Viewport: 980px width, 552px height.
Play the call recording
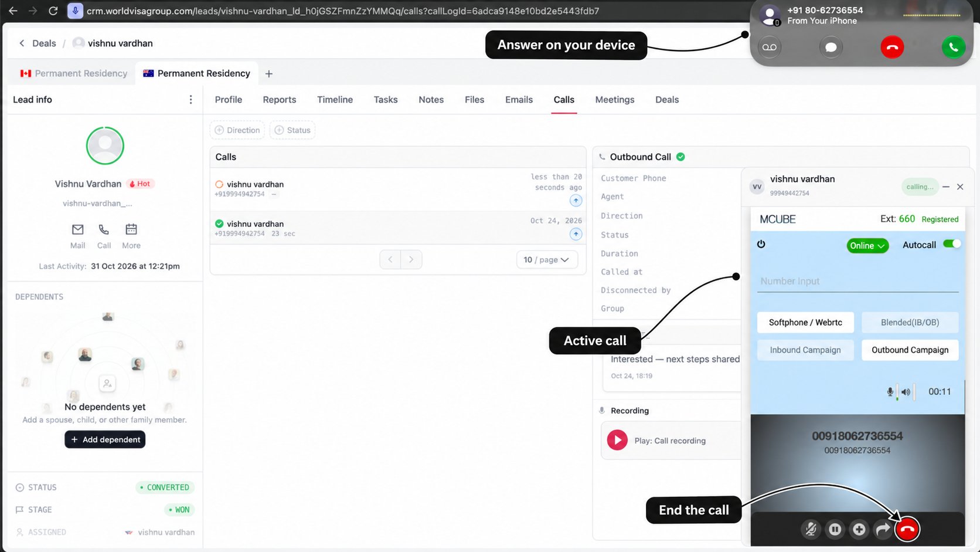[617, 440]
